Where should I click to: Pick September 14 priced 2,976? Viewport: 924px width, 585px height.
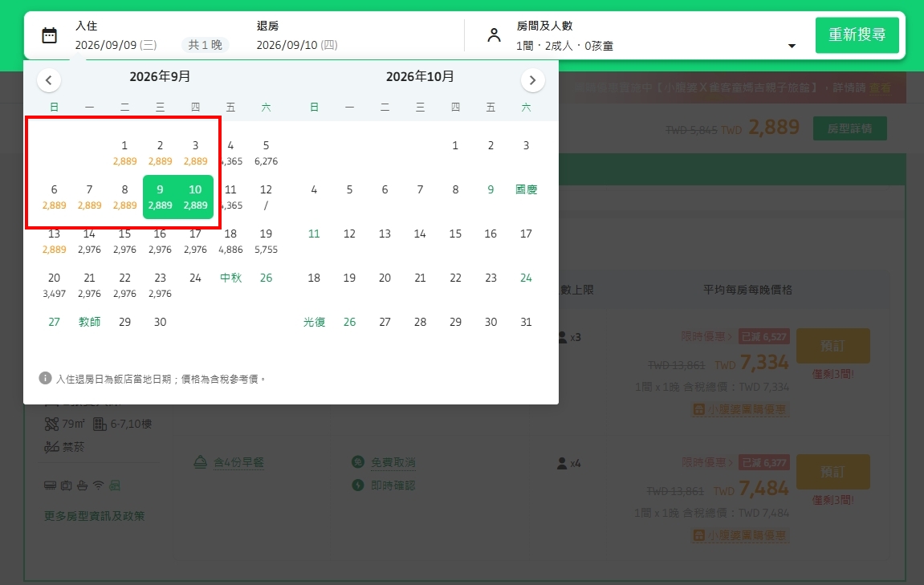click(x=89, y=241)
